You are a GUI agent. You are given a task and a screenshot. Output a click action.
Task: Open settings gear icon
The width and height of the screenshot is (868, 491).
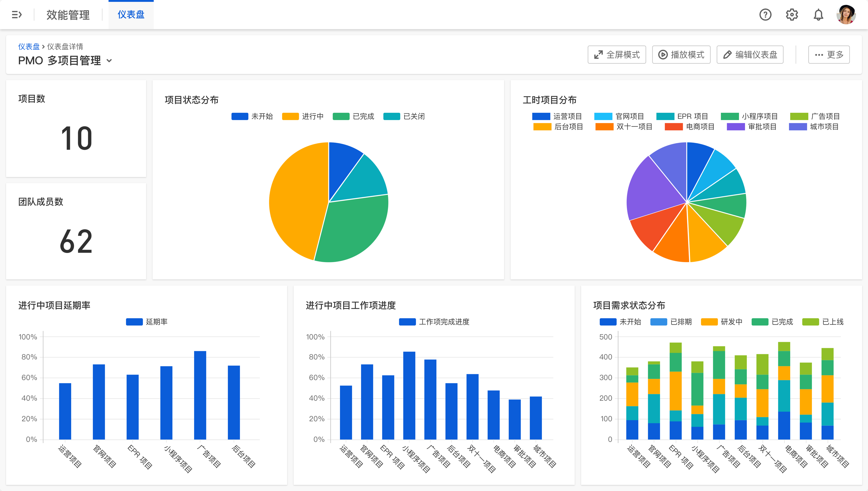[792, 14]
